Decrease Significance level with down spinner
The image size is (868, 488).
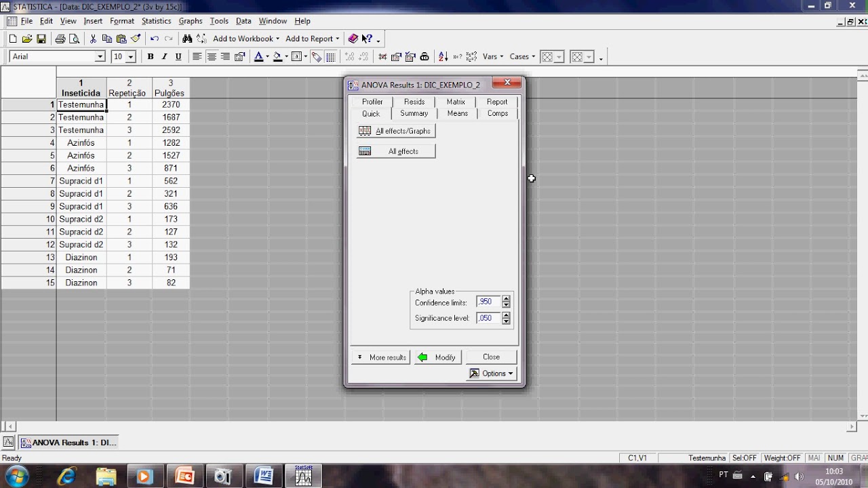coord(506,321)
